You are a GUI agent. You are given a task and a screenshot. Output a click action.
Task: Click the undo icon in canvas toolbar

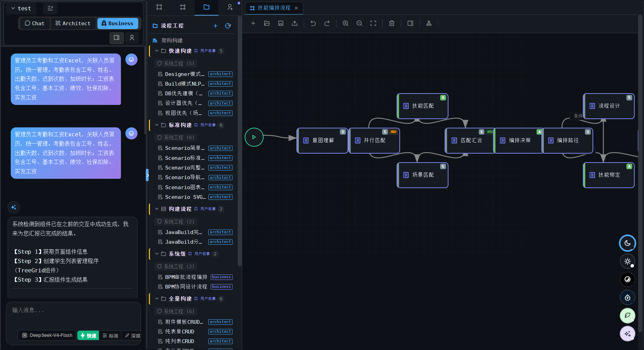point(313,23)
